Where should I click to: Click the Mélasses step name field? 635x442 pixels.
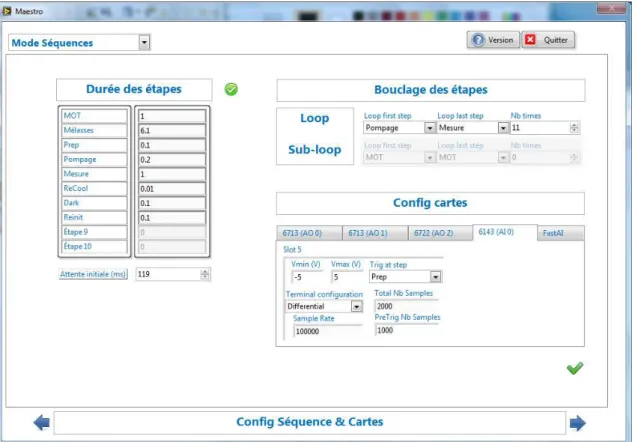point(94,130)
